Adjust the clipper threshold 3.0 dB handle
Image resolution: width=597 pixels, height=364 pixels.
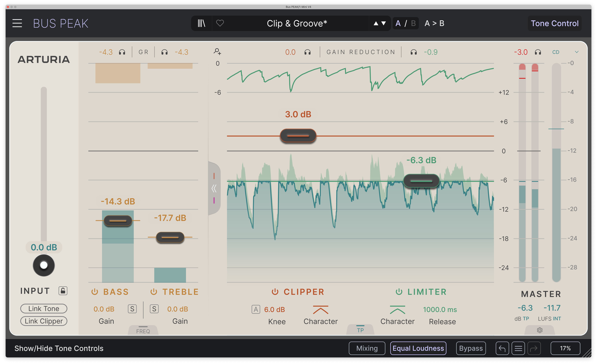coord(298,136)
